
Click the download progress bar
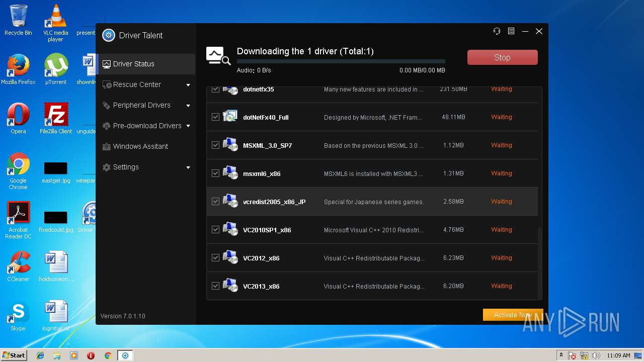(x=341, y=62)
